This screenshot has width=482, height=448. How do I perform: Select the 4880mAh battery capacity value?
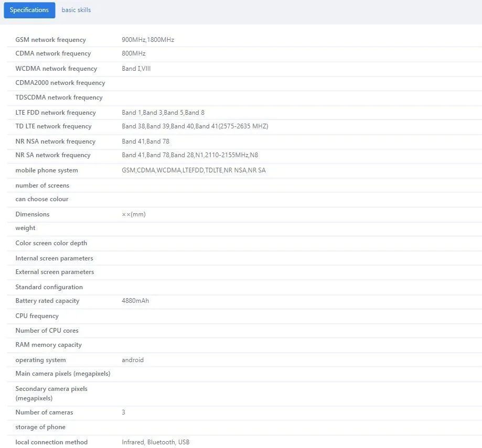click(x=135, y=301)
